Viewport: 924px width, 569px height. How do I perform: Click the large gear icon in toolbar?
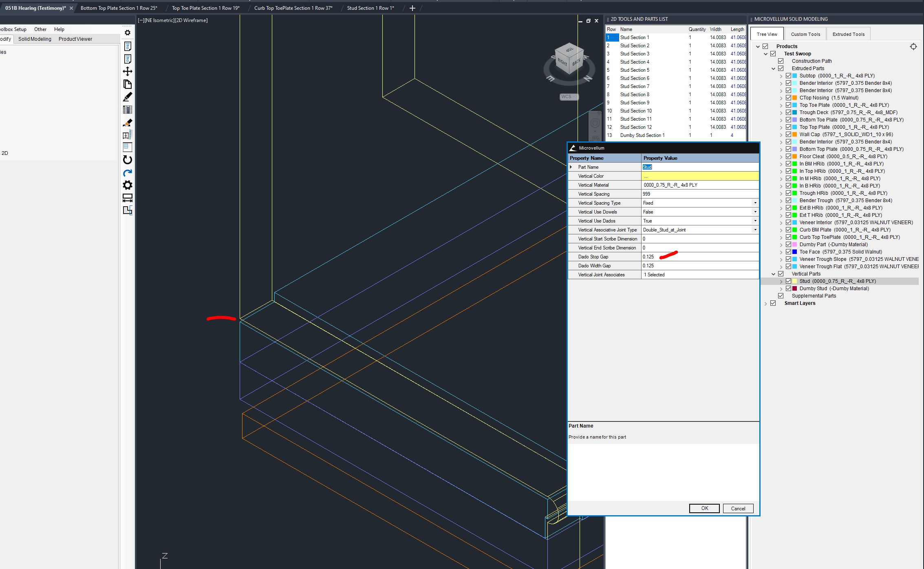(128, 185)
